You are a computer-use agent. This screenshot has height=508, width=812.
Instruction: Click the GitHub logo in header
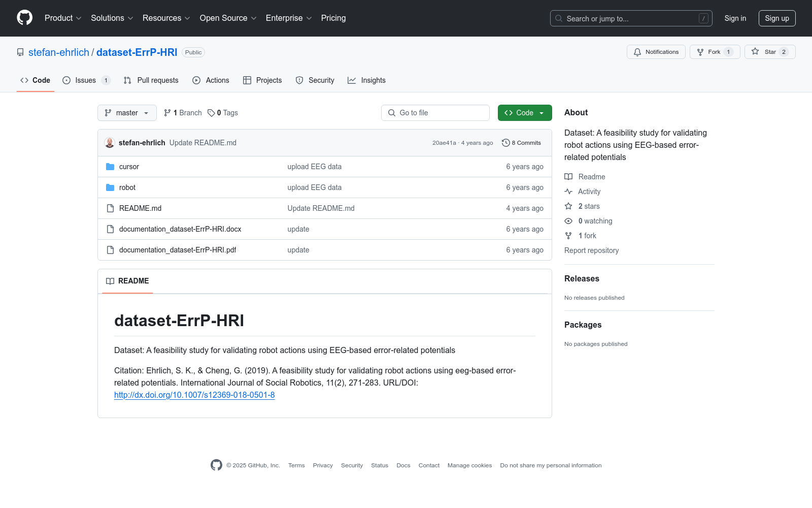24,18
